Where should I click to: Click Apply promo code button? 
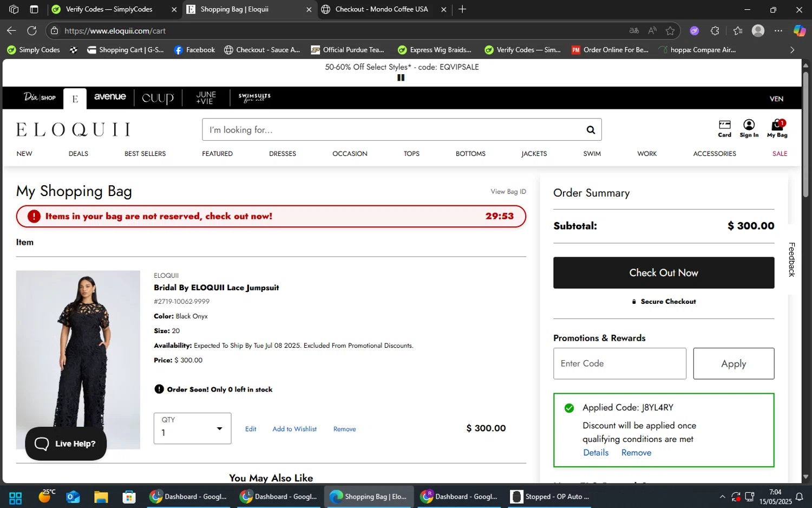point(734,364)
